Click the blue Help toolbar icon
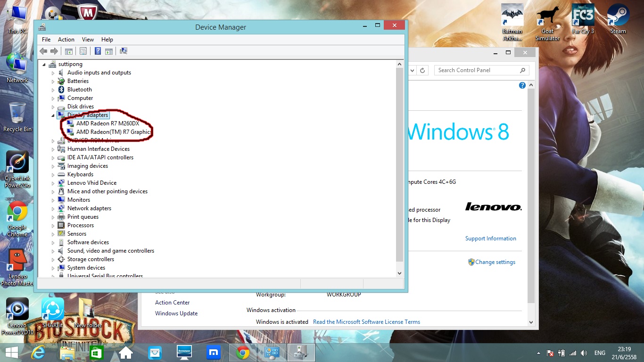 (98, 51)
